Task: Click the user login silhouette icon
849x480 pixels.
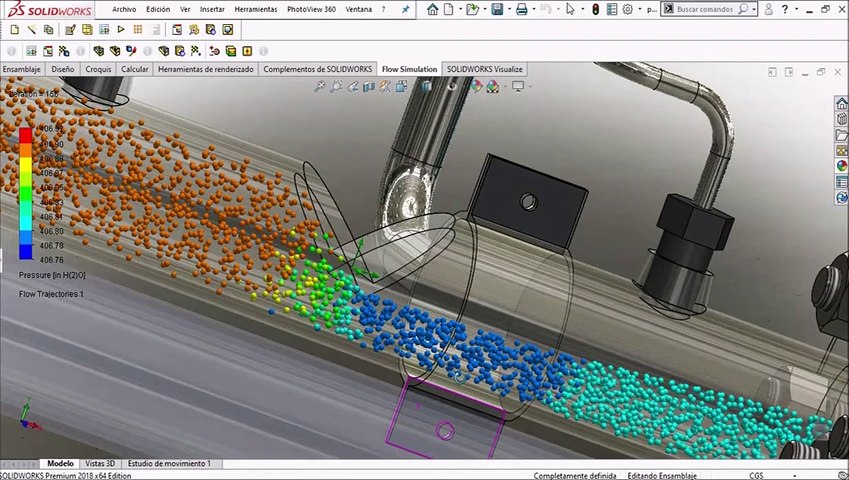Action: [768, 9]
